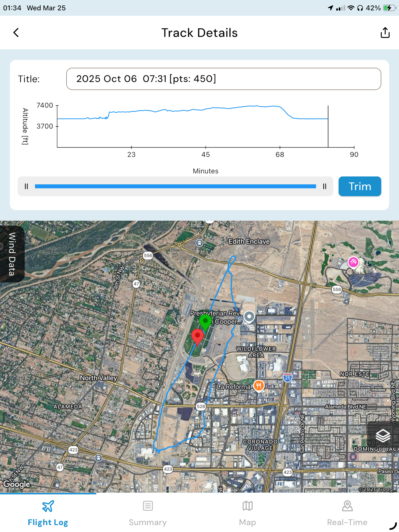Screen dimensions: 399x532
Task: Click the blue trim range bar
Action: [x=175, y=186]
